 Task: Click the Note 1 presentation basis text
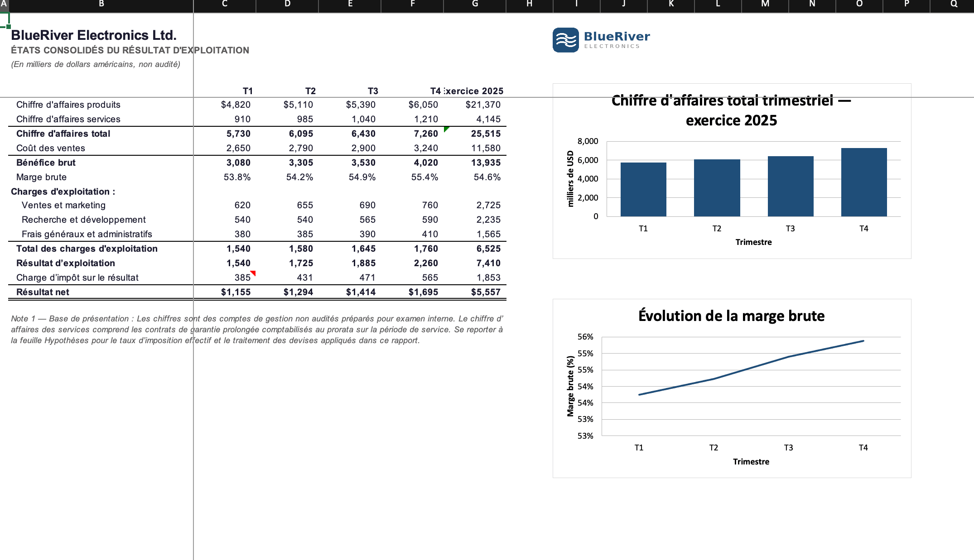click(x=257, y=330)
